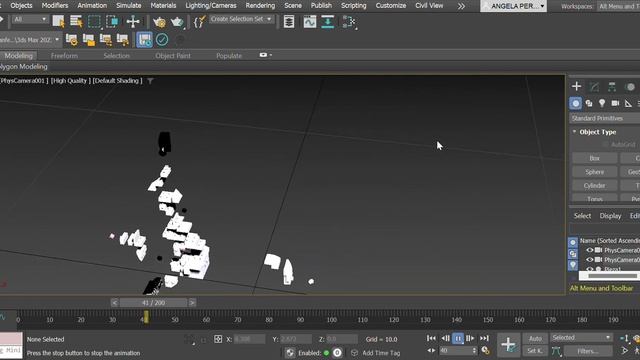640x360 pixels.
Task: Click Set Keys large plus button
Action: (x=509, y=344)
